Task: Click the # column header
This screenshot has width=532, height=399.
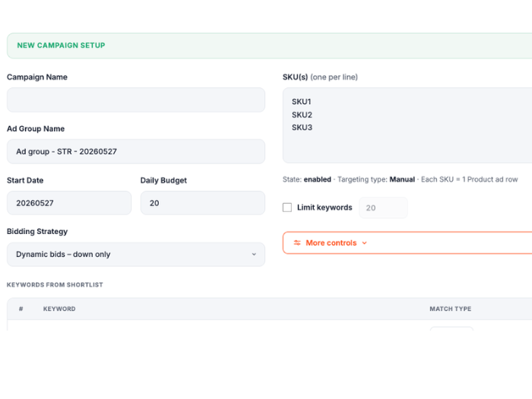Action: point(21,309)
